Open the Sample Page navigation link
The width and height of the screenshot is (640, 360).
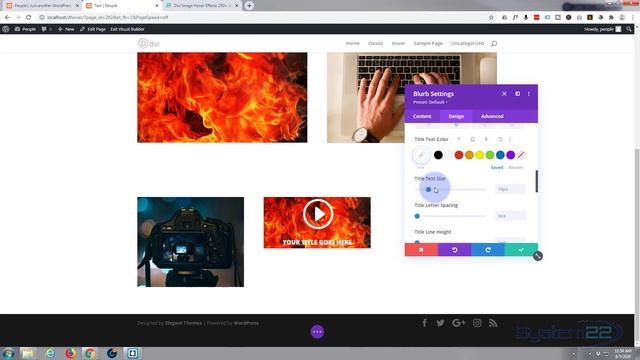428,43
